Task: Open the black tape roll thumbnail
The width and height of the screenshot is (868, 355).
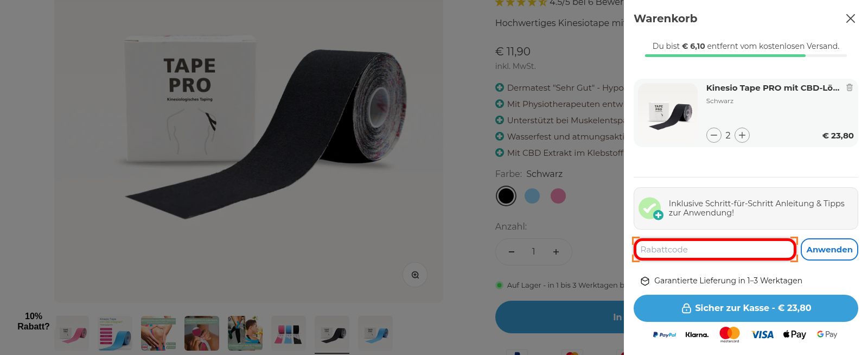Action: click(332, 333)
